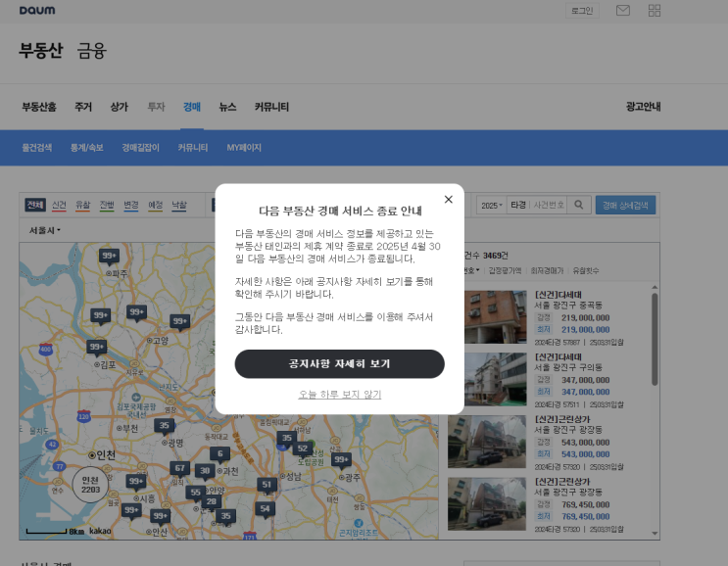Toggle the 유찰 filter
The width and height of the screenshot is (728, 566).
(x=82, y=206)
